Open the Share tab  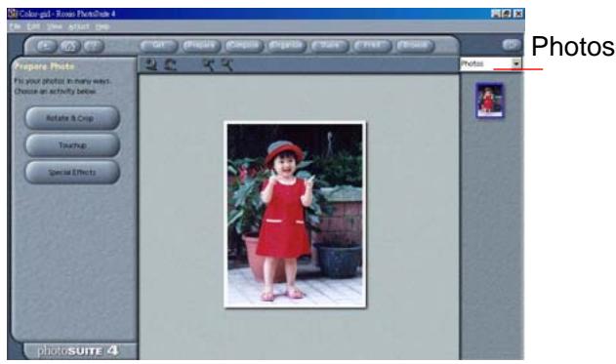[329, 46]
